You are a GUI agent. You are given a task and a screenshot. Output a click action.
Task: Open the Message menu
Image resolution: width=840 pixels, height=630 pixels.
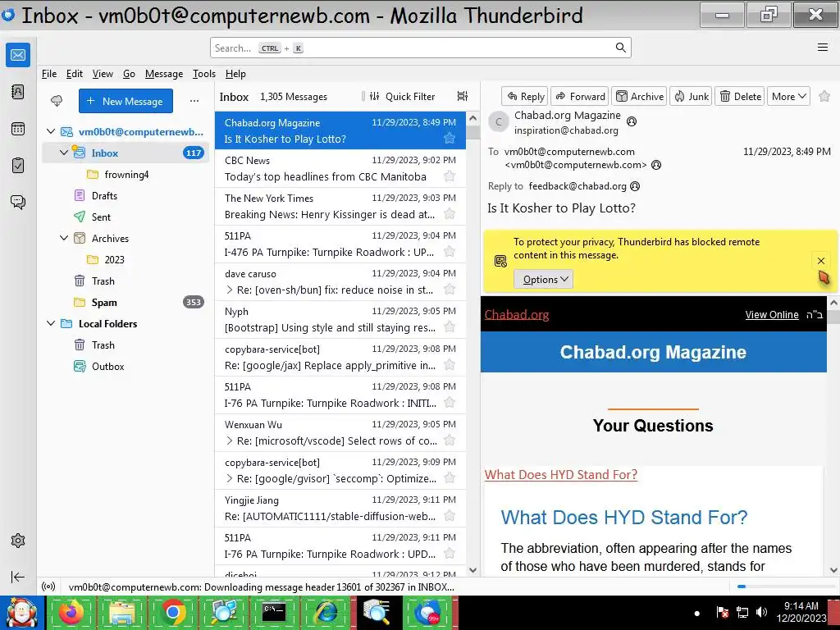coord(164,73)
